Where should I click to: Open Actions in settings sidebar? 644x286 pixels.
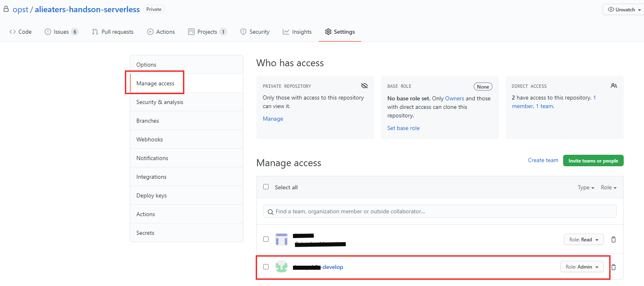[x=186, y=214]
